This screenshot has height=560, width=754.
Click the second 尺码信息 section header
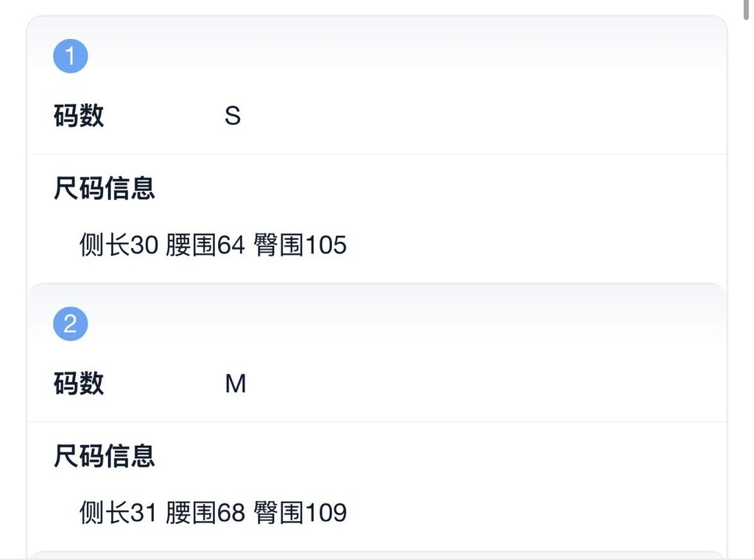pyautogui.click(x=104, y=456)
